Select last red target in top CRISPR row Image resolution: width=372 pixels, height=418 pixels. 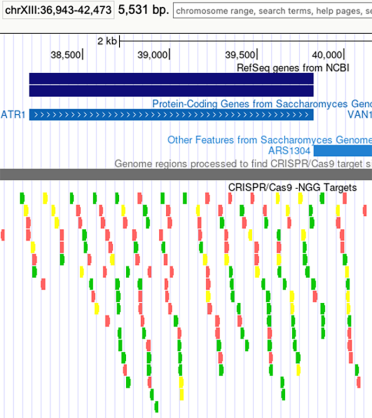click(345, 198)
